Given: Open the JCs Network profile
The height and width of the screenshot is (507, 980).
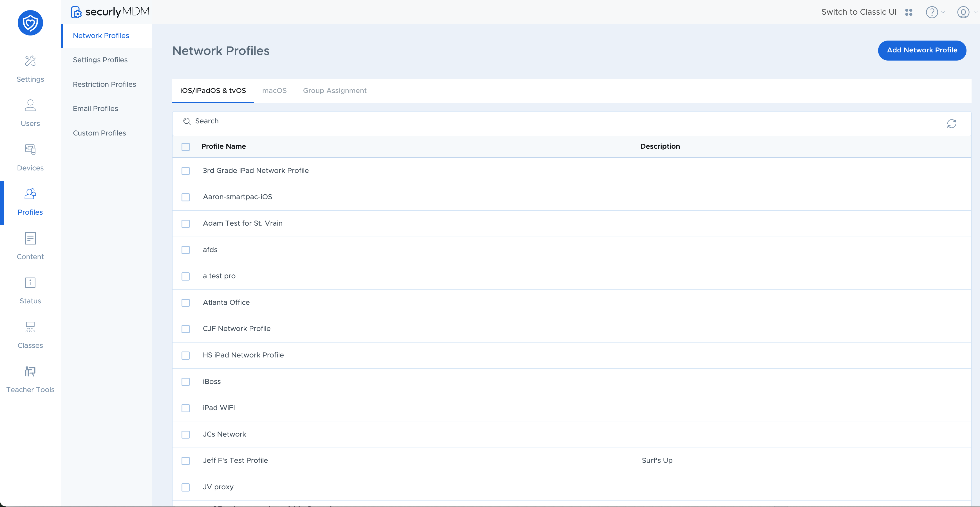Looking at the screenshot, I should click(225, 434).
